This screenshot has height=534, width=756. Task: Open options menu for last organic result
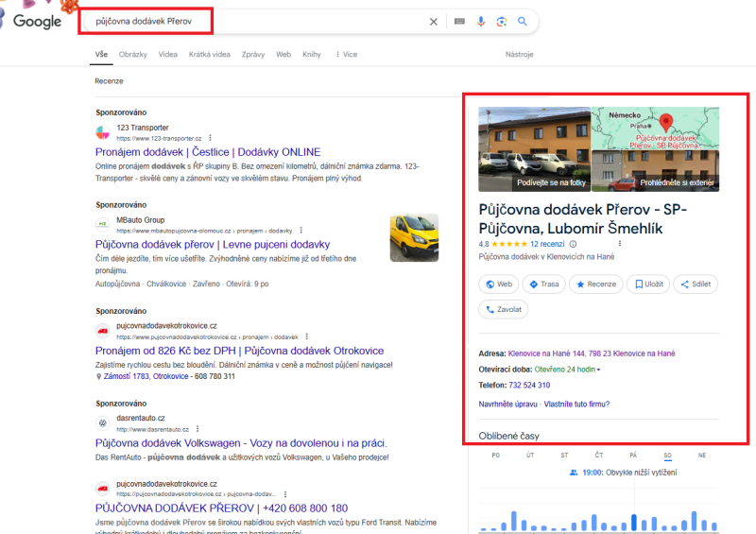click(285, 494)
